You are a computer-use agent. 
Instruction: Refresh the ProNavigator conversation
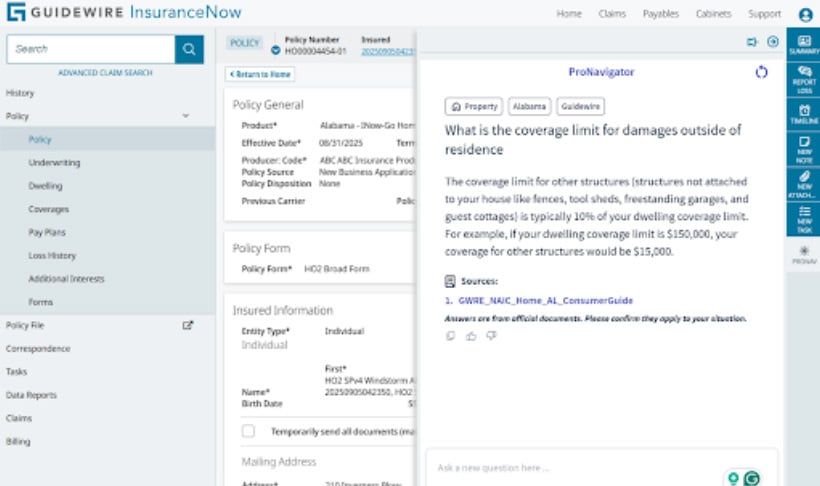761,72
